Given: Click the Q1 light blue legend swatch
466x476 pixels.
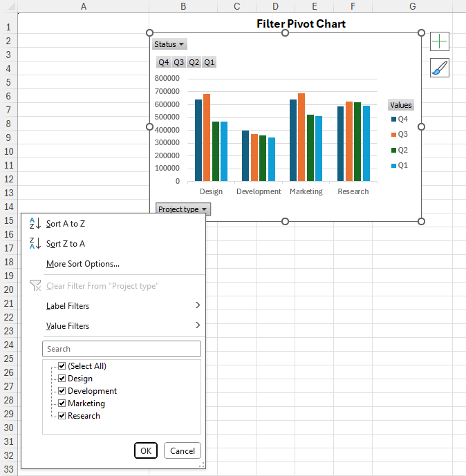Looking at the screenshot, I should 393,165.
